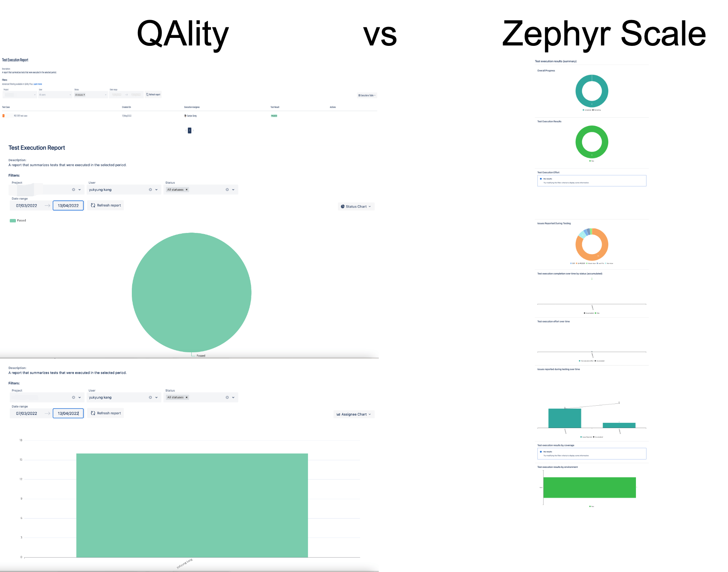Click the 'Test Case' column header

(6, 107)
